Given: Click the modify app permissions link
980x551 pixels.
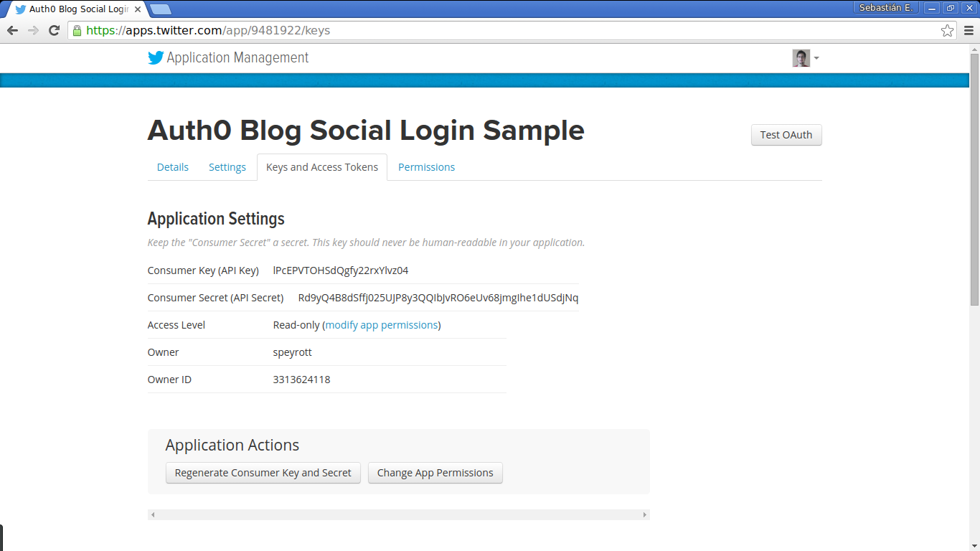Looking at the screenshot, I should pos(382,325).
